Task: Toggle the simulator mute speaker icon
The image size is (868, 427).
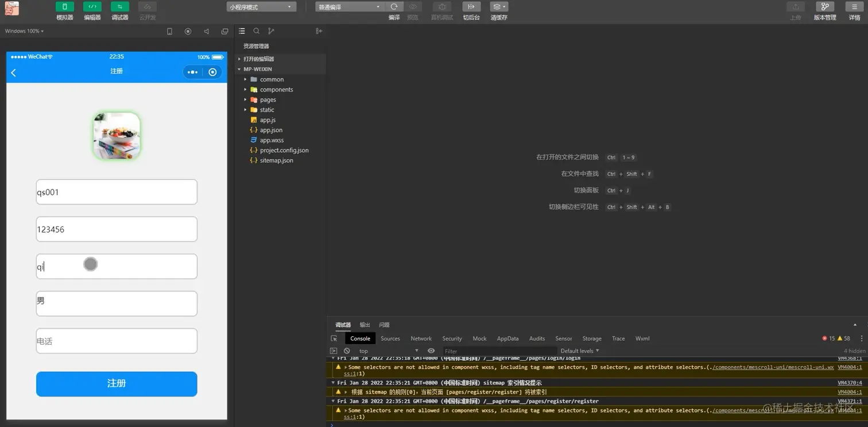Action: click(206, 32)
